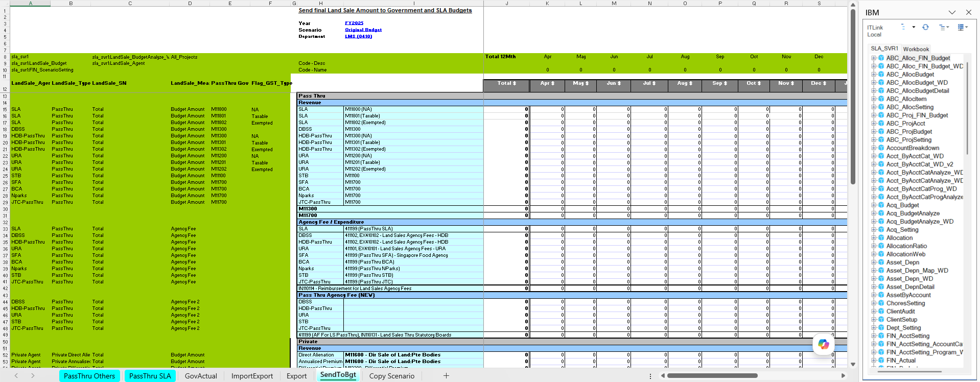Select the ABC_AllocSetting tree item

point(909,107)
